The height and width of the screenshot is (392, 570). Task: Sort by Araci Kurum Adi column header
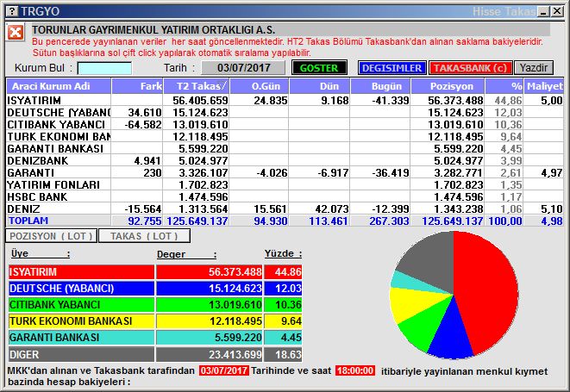59,86
